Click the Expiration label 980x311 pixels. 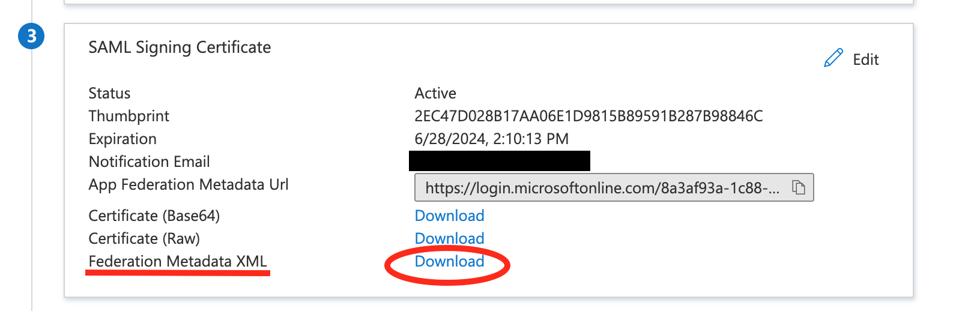(x=122, y=139)
